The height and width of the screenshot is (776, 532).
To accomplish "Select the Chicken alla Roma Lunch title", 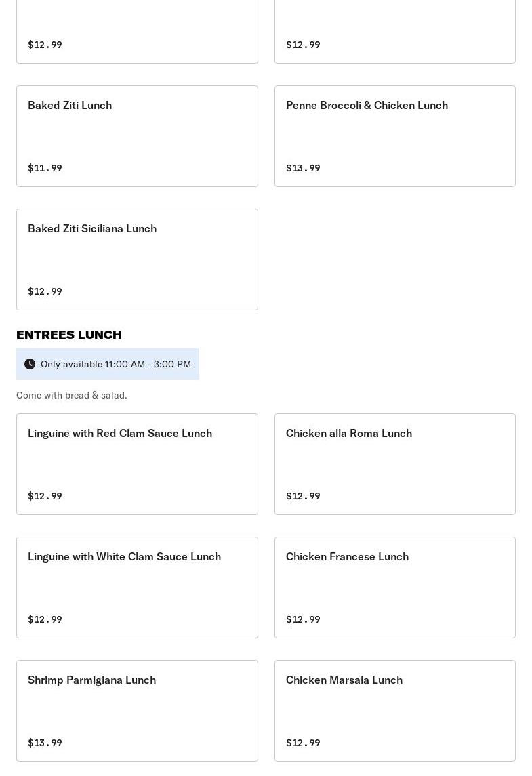I will (x=349, y=433).
